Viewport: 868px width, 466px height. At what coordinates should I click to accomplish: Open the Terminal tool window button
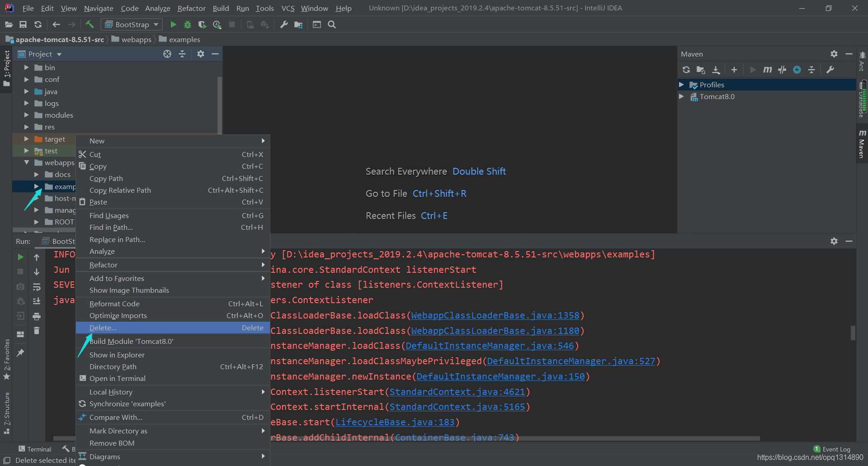click(35, 449)
